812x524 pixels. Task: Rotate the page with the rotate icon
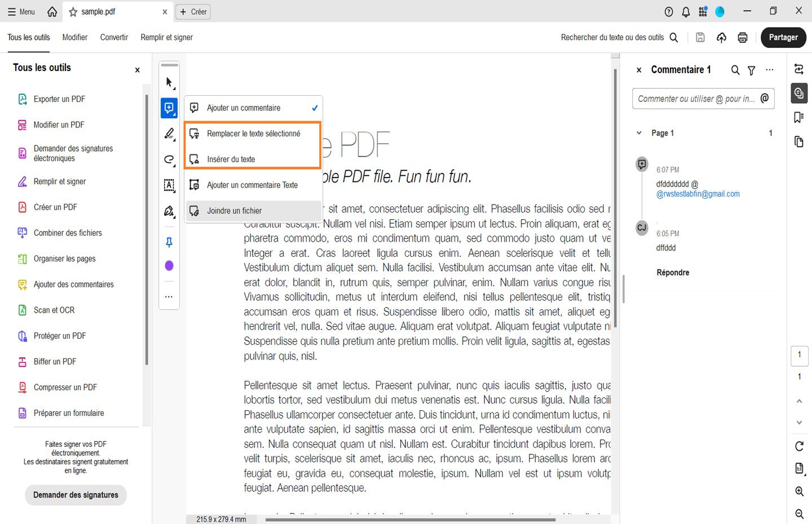pos(799,446)
